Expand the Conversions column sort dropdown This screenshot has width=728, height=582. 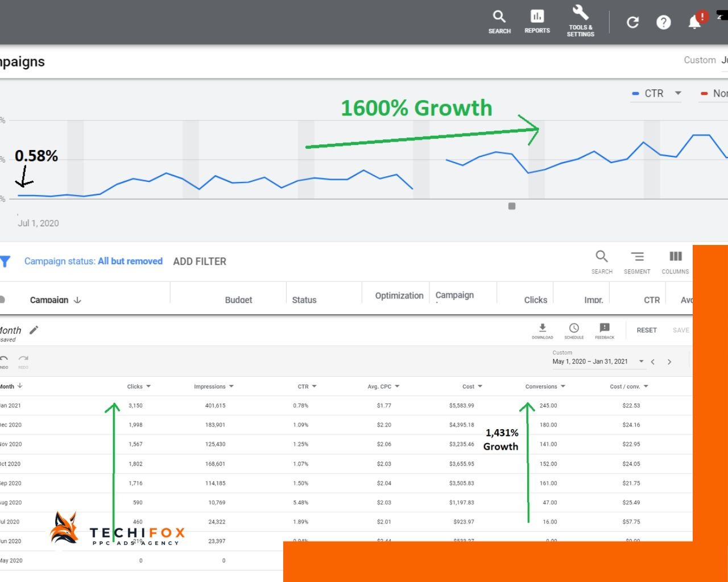(562, 386)
